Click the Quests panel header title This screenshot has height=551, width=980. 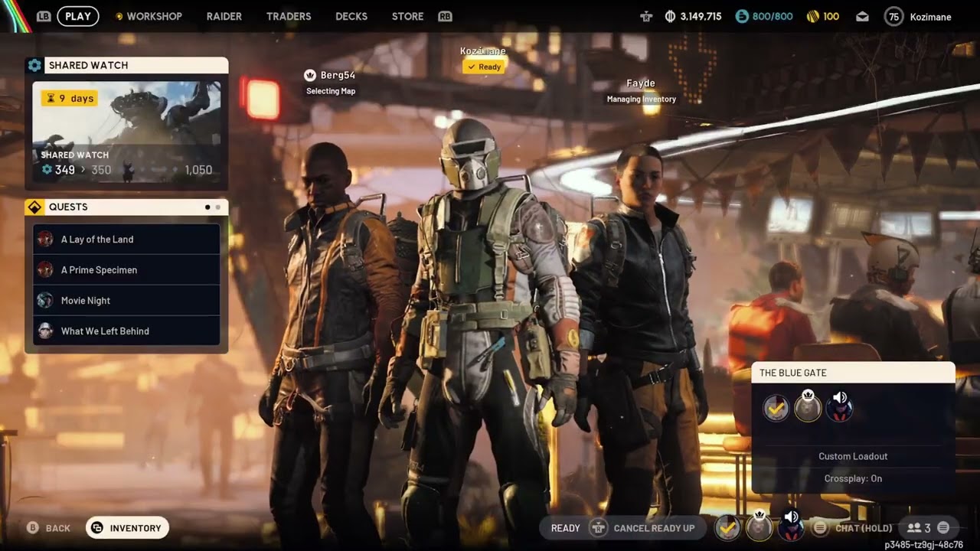pyautogui.click(x=68, y=207)
